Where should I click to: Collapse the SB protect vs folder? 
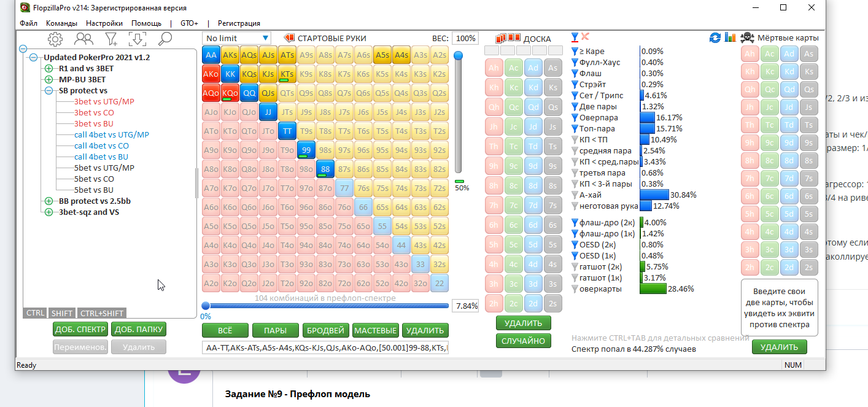48,91
